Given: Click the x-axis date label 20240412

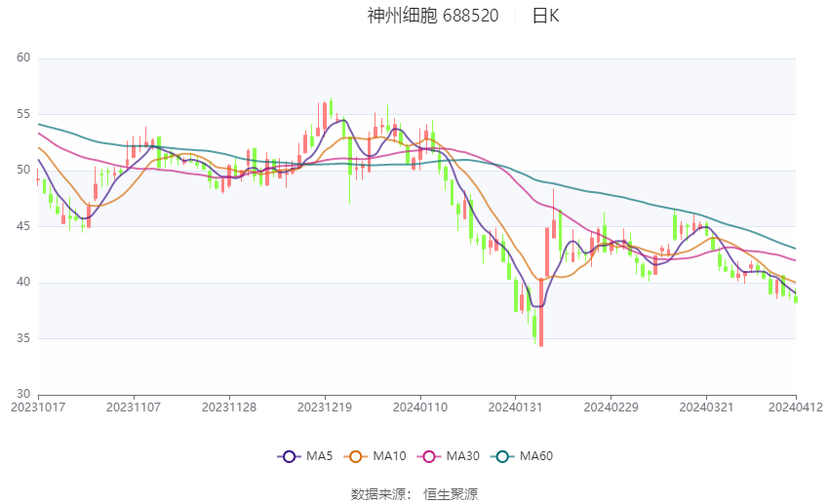Looking at the screenshot, I should (796, 407).
